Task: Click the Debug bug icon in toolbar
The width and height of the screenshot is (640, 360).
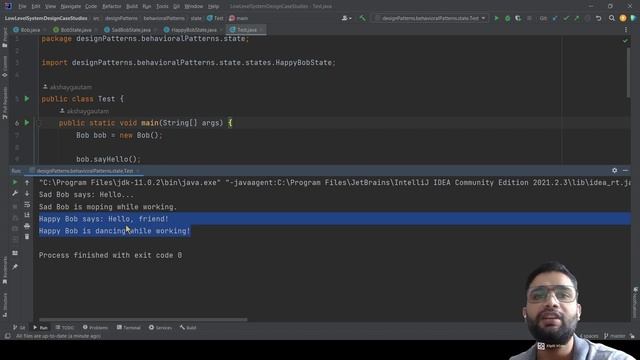Action: [507, 18]
